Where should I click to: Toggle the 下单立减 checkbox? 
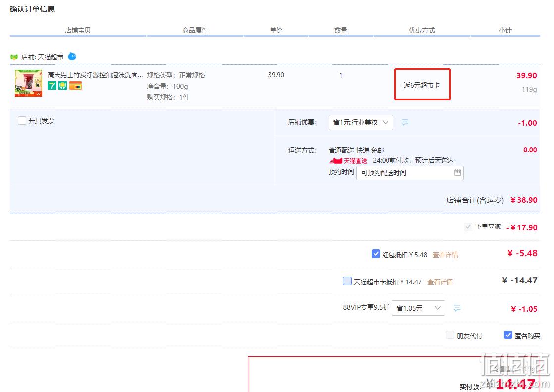[468, 227]
